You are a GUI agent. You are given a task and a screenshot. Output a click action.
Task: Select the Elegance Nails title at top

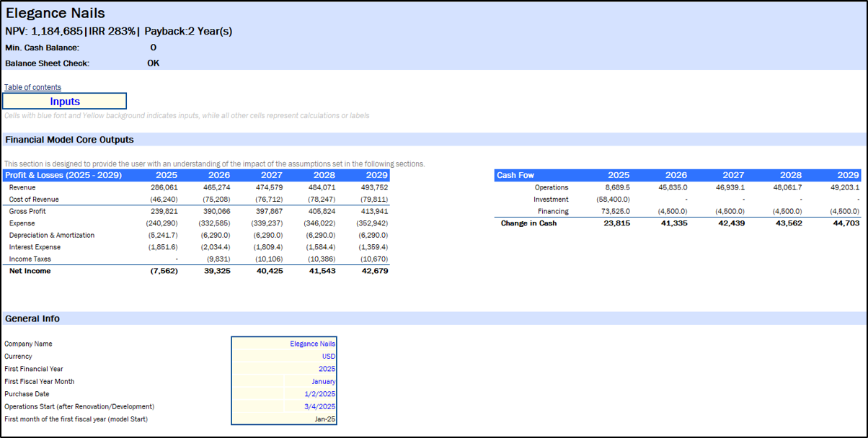(x=56, y=14)
